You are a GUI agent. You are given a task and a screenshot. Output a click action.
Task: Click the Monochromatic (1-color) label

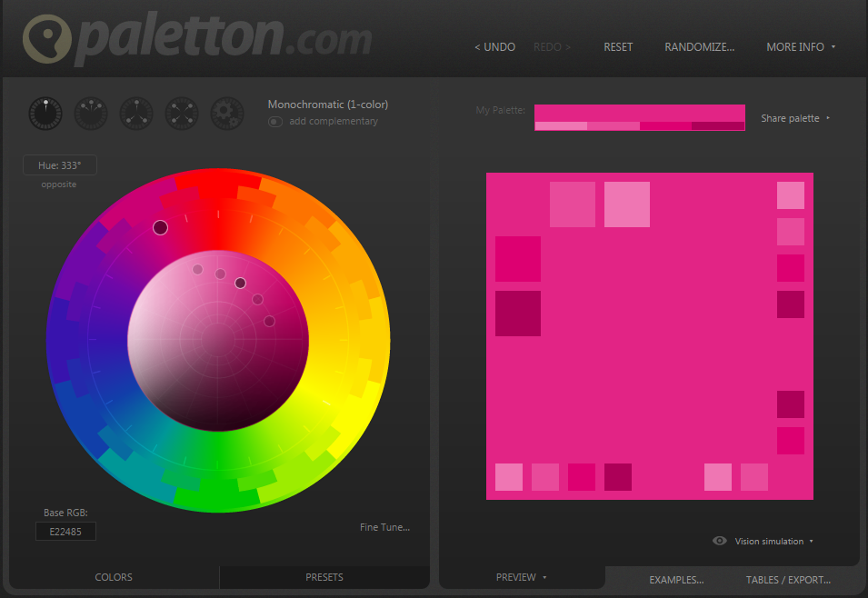328,105
